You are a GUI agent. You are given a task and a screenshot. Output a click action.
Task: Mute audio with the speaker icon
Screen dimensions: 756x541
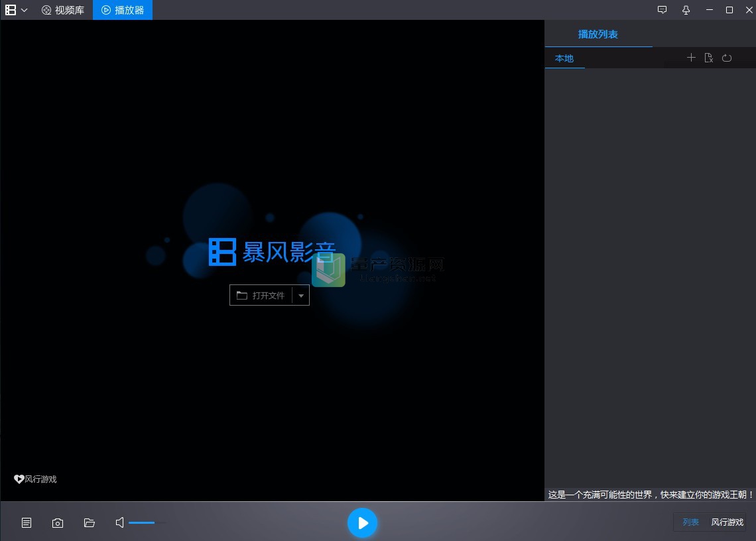click(119, 522)
